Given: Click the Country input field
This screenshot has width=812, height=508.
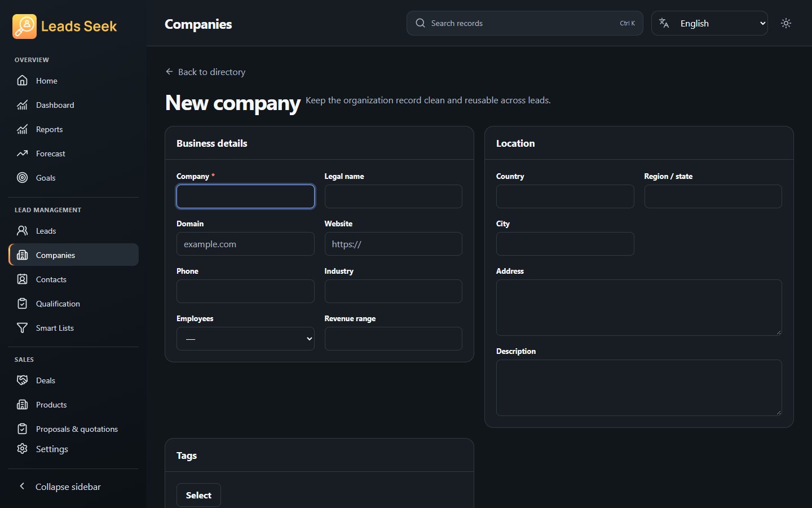Looking at the screenshot, I should pyautogui.click(x=565, y=196).
